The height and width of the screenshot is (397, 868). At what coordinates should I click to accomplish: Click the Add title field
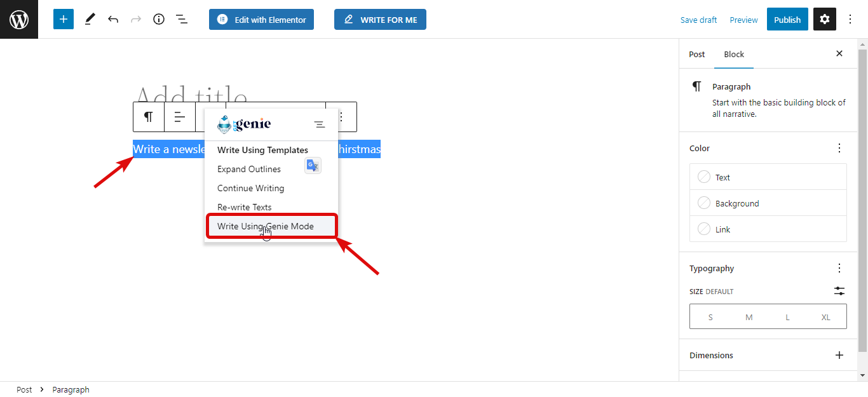tap(191, 95)
